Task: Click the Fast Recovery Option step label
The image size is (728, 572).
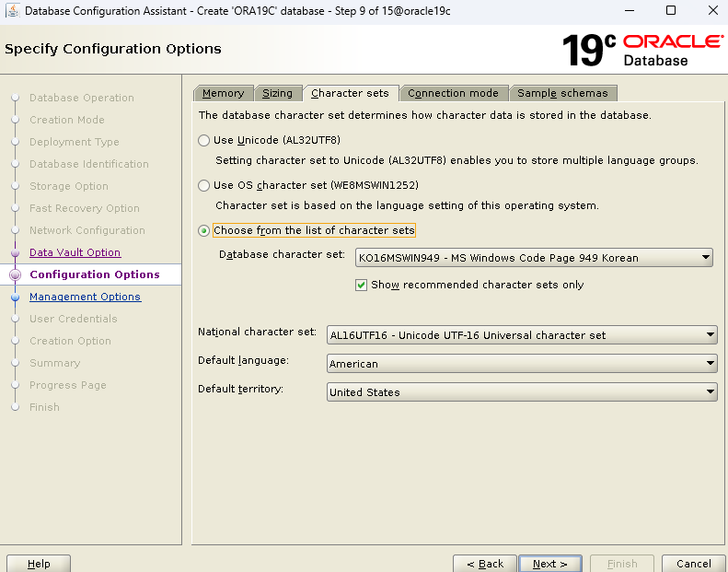Action: tap(85, 208)
